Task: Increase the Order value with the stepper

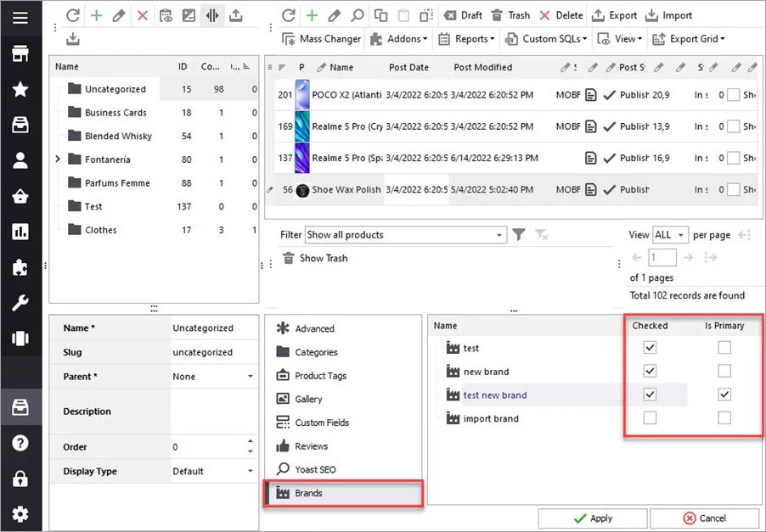Action: (249, 442)
